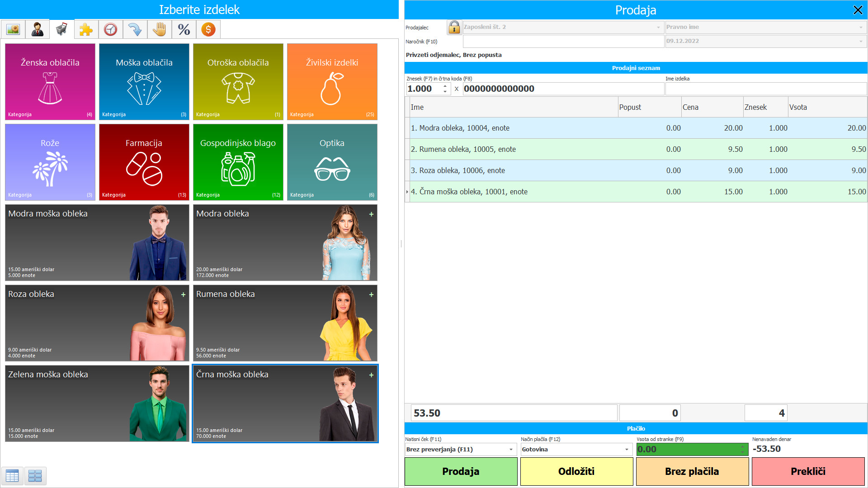Click the red Prekliči button
Image resolution: width=868 pixels, height=488 pixels.
click(808, 471)
